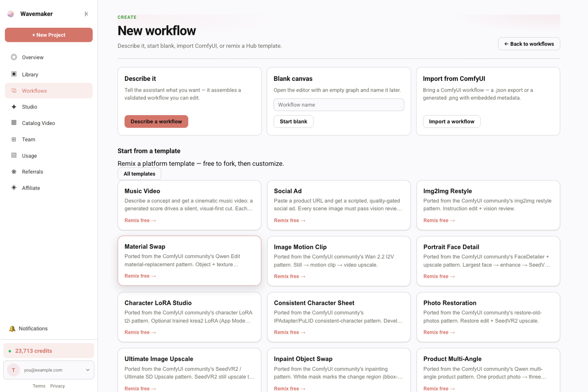Remix free the Ultimate Image Upscale template
588x392 pixels.
[x=140, y=388]
